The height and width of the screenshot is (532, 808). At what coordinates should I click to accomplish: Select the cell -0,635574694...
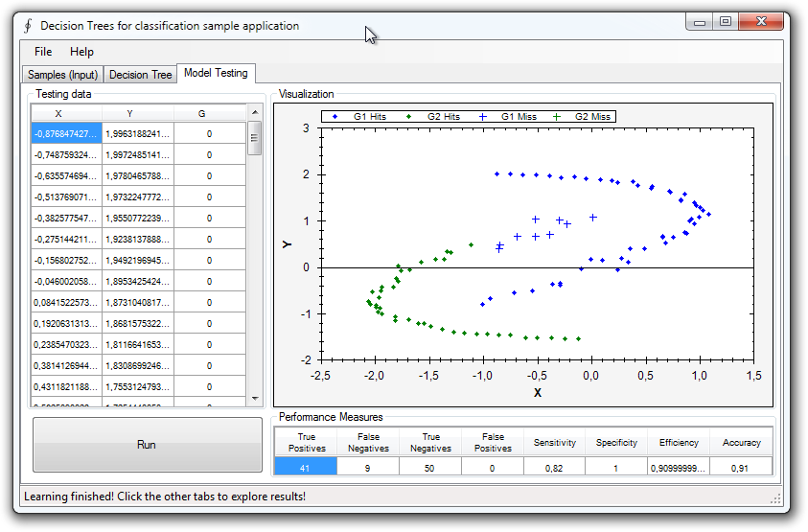(66, 175)
